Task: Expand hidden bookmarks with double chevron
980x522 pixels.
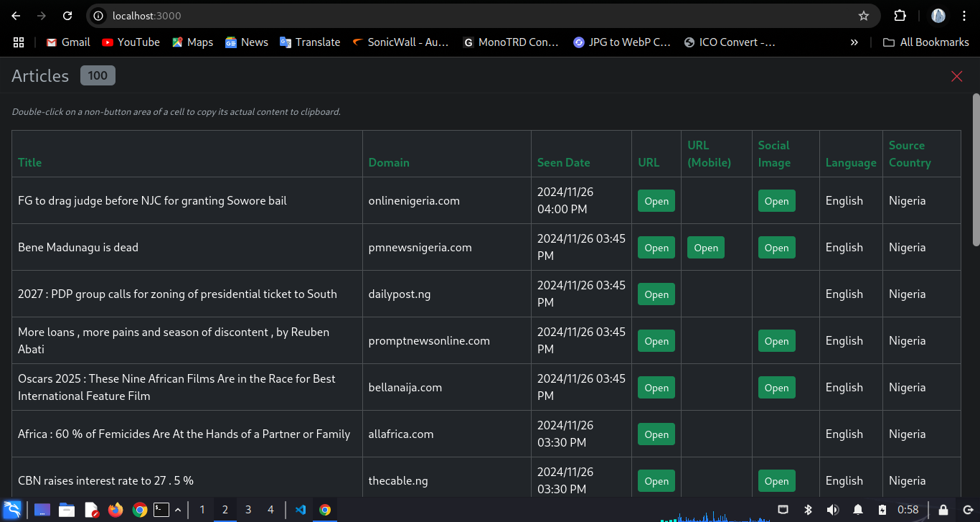Action: [854, 42]
